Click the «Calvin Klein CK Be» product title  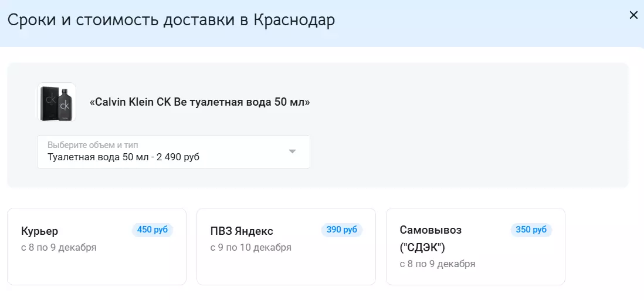click(199, 102)
